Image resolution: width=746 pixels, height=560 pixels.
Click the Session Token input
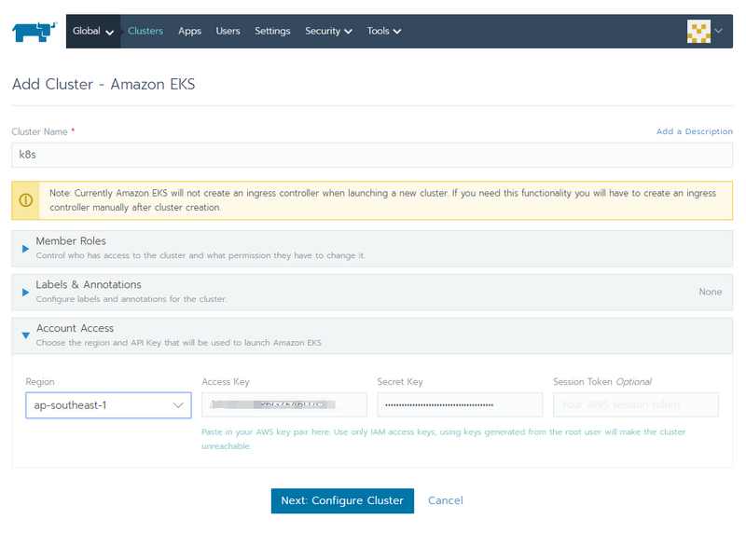(x=636, y=404)
